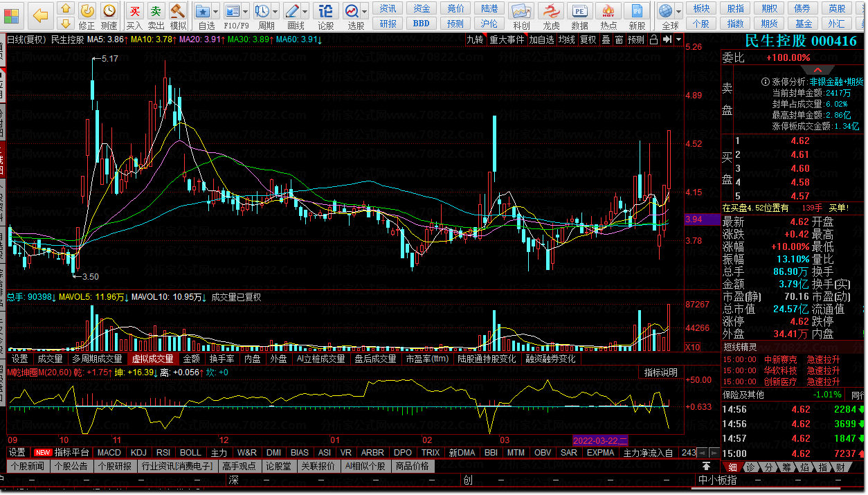The width and height of the screenshot is (868, 495).
Task: Open the 测速 speed test tool
Action: tap(109, 16)
